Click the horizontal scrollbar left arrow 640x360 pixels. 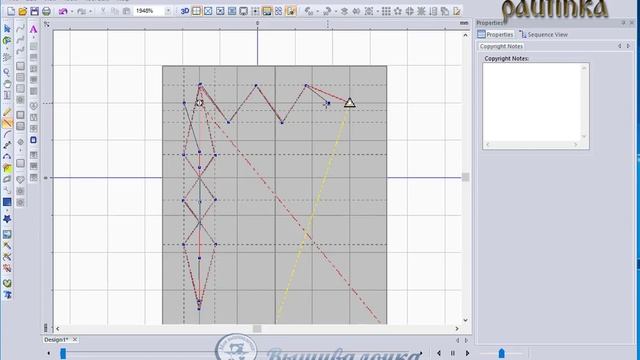58,329
